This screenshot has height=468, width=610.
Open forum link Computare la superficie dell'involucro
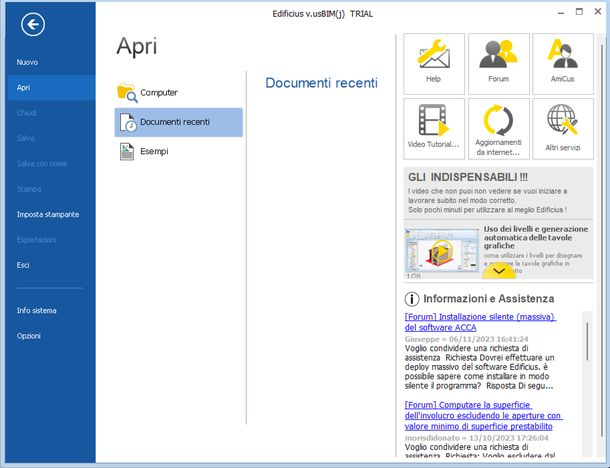coord(484,415)
